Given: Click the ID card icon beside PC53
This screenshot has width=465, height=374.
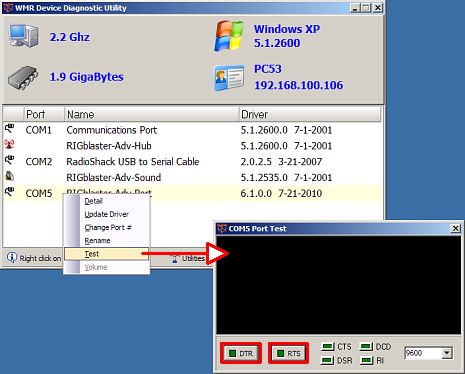Looking at the screenshot, I should pyautogui.click(x=229, y=78).
